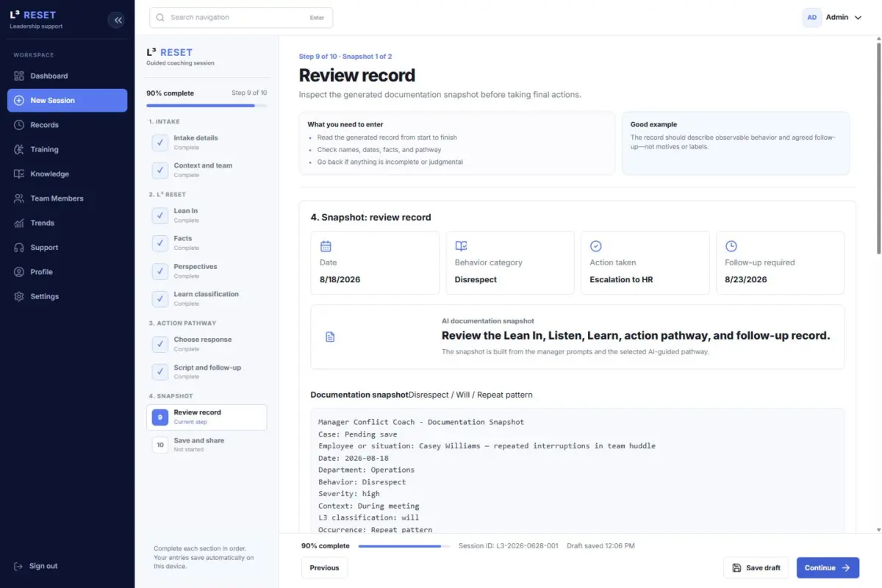Screen dimensions: 882x588
Task: Select Team Members in the sidebar
Action: pyautogui.click(x=67, y=198)
